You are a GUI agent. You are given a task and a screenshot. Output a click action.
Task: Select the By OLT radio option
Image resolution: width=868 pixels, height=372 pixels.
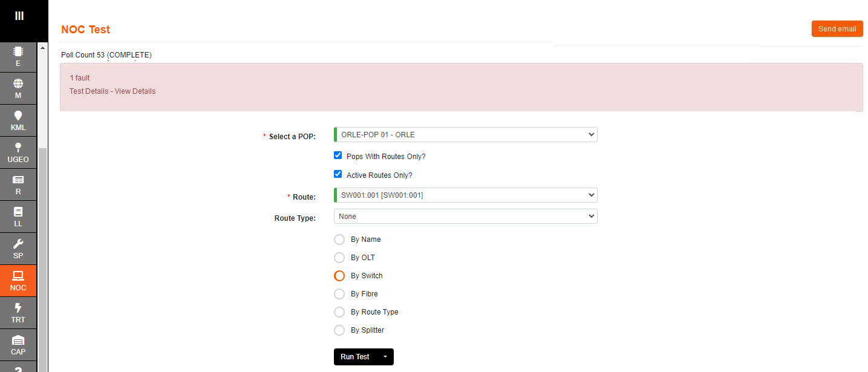click(x=339, y=258)
